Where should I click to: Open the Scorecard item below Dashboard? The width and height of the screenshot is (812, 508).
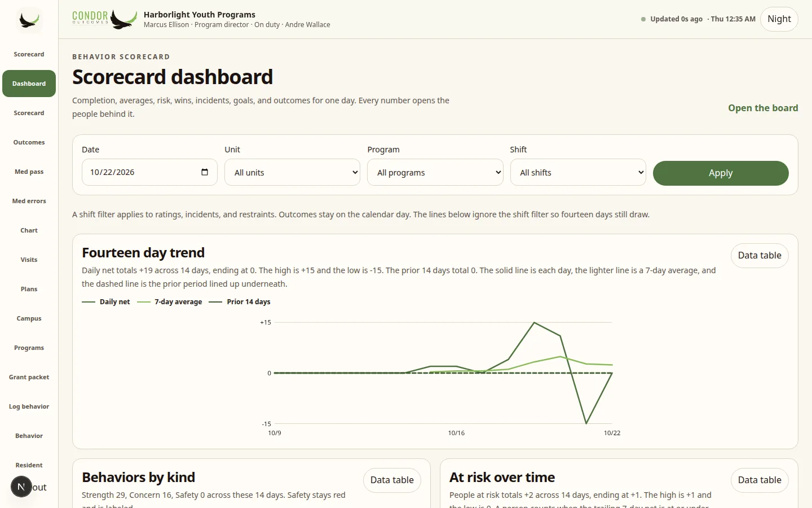(29, 113)
